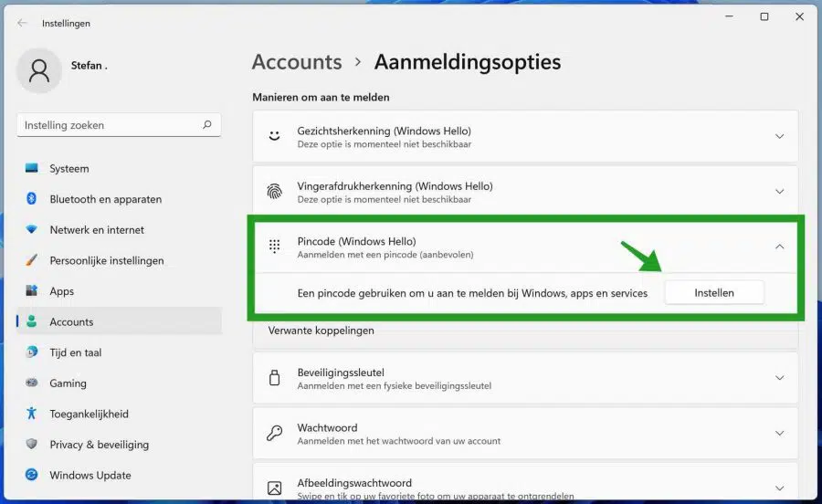Click the Gaming controller icon
This screenshot has height=504, width=822.
point(31,383)
